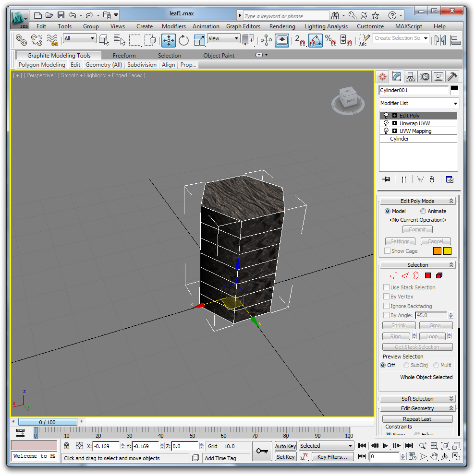Open the Modifier List dropdown
Image resolution: width=475 pixels, height=476 pixels.
pyautogui.click(x=418, y=103)
